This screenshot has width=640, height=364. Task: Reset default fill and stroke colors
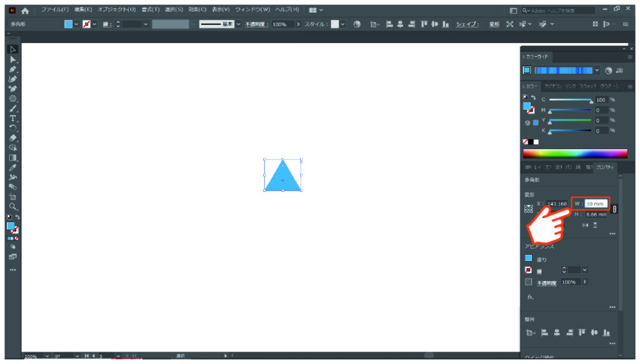[9, 217]
